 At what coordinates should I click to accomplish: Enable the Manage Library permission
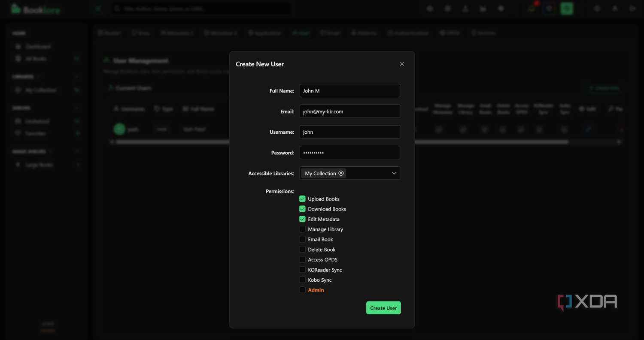tap(302, 229)
